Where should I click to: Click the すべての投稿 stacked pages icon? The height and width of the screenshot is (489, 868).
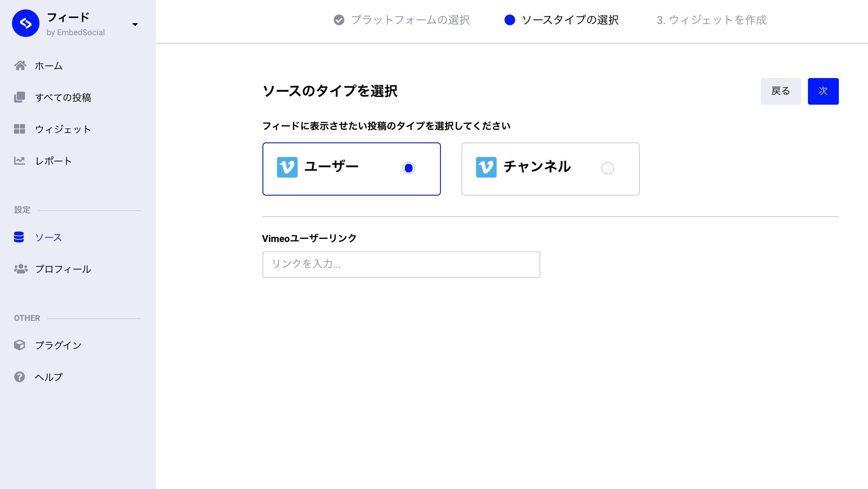[x=20, y=97]
